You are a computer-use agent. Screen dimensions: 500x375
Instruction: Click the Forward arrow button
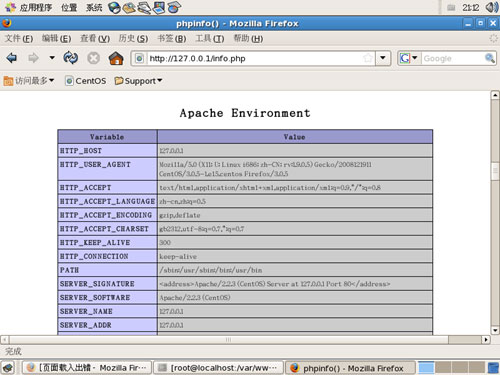click(33, 58)
